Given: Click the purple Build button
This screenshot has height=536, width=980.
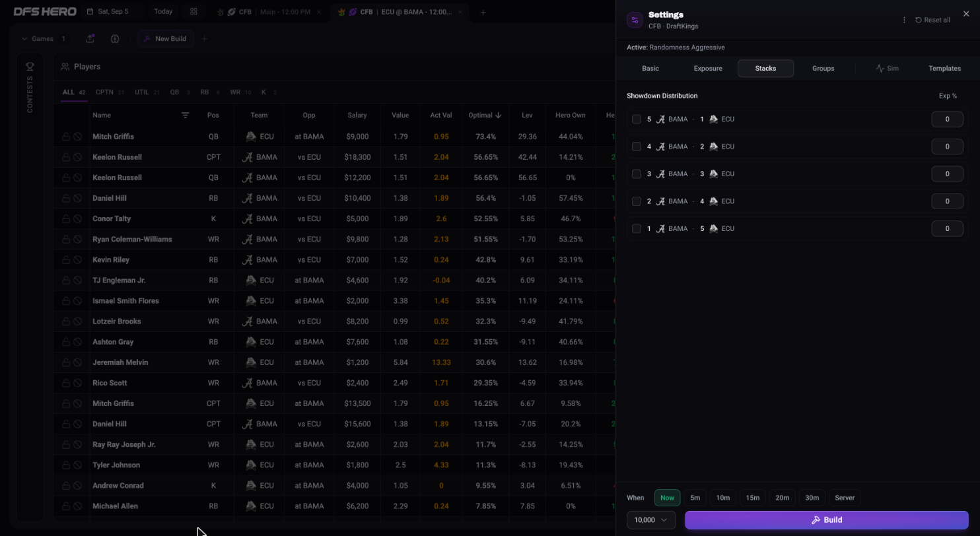Looking at the screenshot, I should tap(827, 520).
